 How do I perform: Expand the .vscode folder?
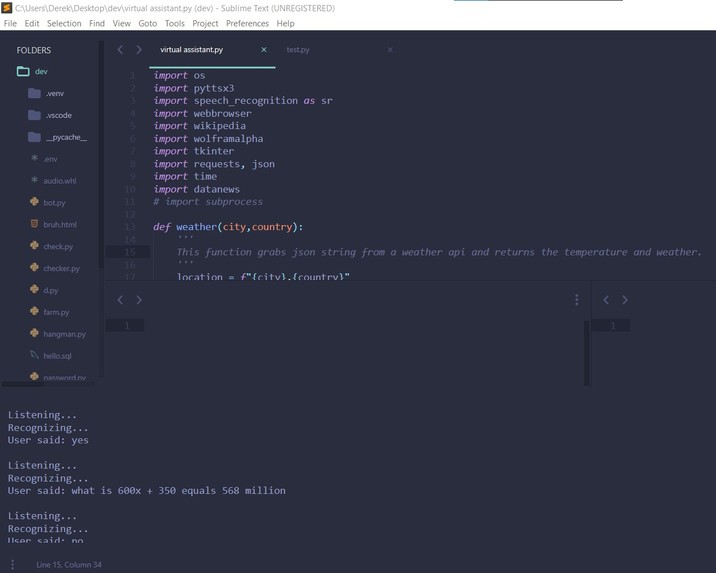click(x=58, y=115)
